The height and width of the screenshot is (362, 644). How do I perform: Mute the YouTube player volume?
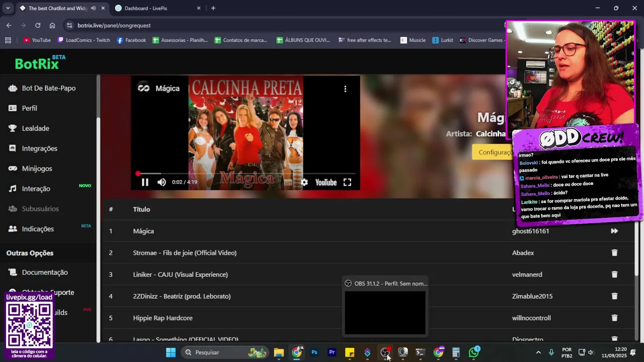pyautogui.click(x=162, y=183)
